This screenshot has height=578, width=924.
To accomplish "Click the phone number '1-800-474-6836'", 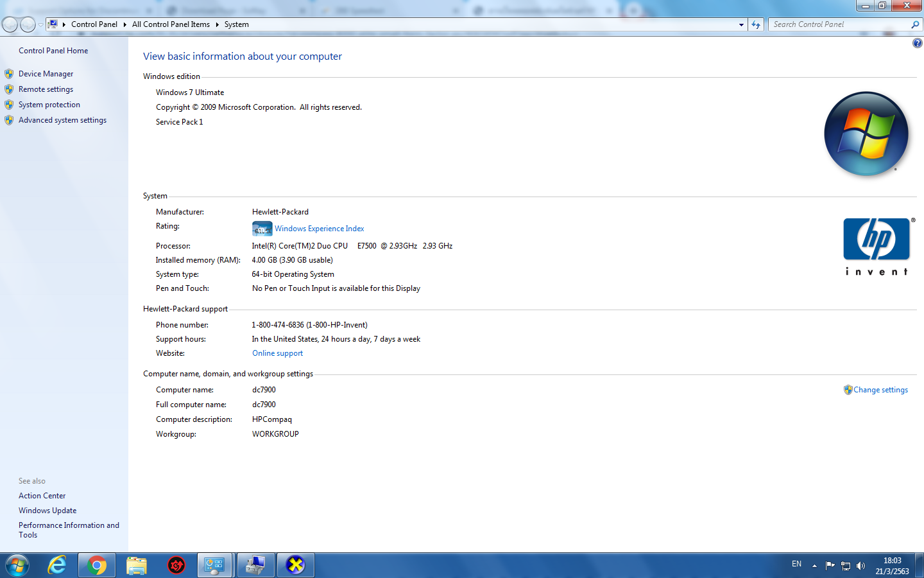I will click(x=278, y=325).
